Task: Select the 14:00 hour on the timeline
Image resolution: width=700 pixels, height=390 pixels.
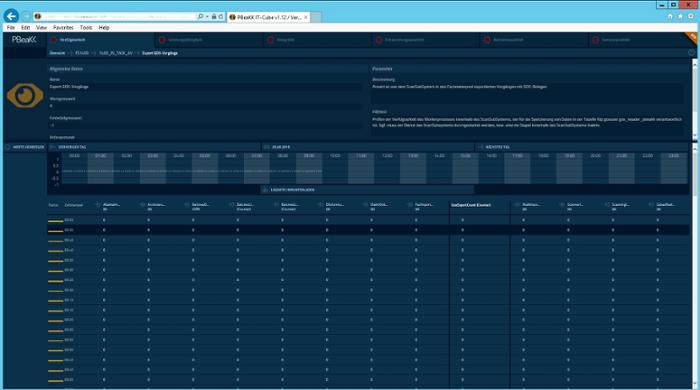Action: click(439, 168)
